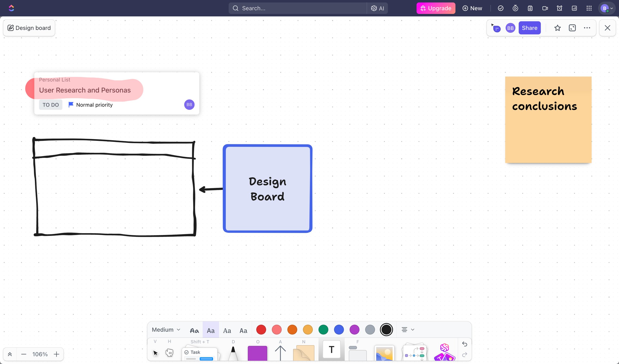The image size is (619, 364).
Task: Select the purple shape tool
Action: (x=257, y=353)
